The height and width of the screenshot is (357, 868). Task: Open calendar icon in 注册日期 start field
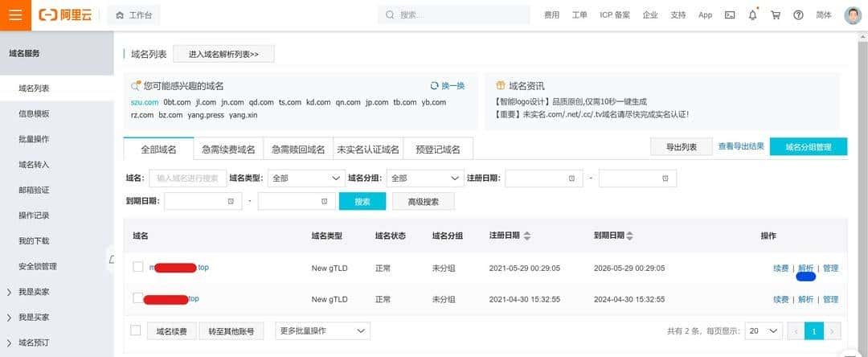[571, 178]
